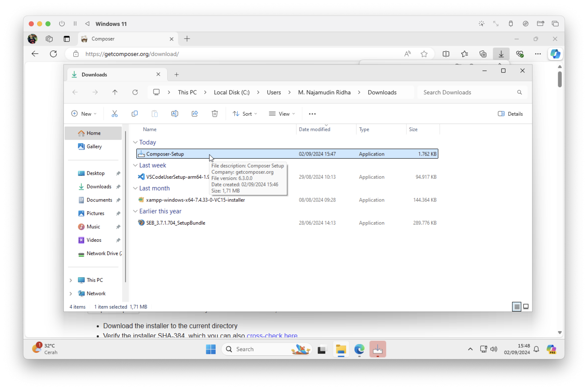Click the Share icon in Explorer toolbar
Image resolution: width=588 pixels, height=390 pixels.
tap(195, 114)
